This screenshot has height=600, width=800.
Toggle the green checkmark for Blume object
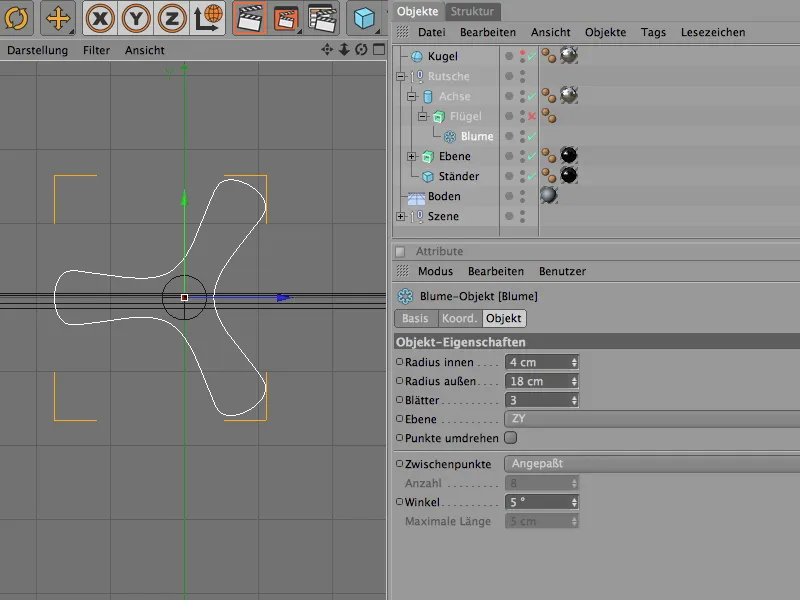point(532,137)
